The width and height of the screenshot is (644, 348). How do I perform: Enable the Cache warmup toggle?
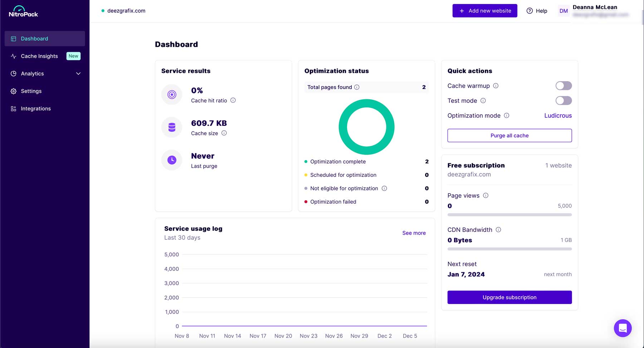coord(563,86)
